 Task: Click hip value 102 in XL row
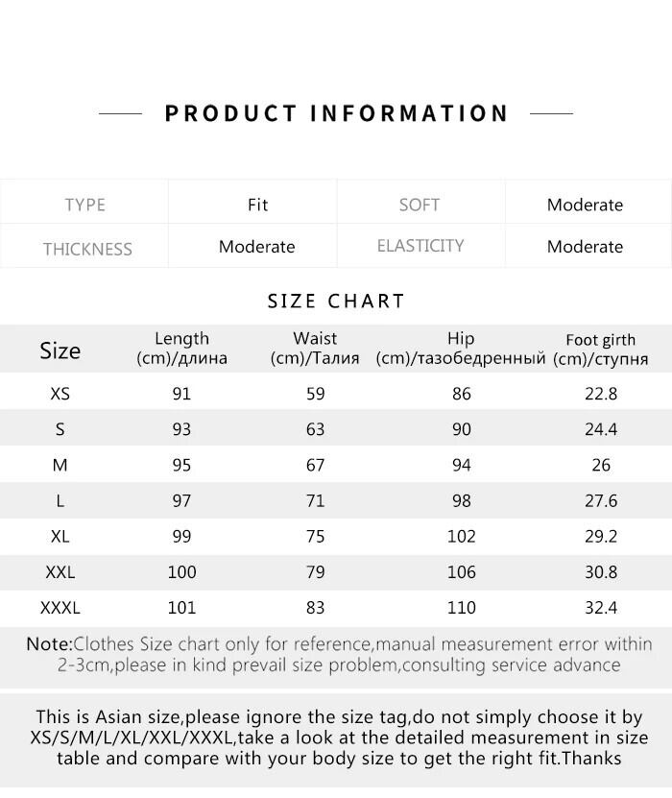coord(461,537)
